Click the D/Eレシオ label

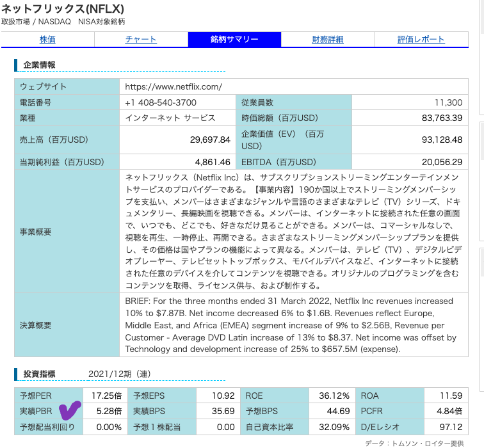pos(380,427)
